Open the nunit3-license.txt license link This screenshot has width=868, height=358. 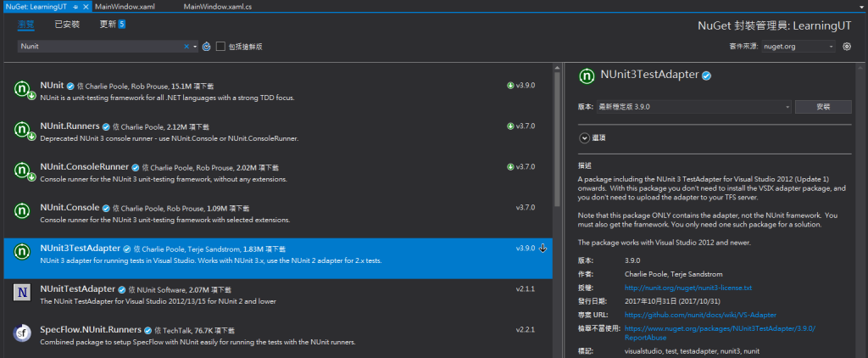[688, 288]
